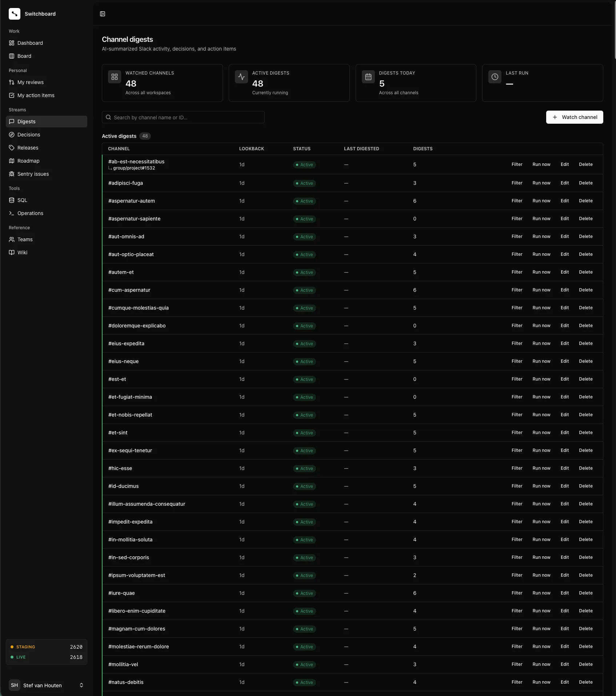Open the Dashboard page
The height and width of the screenshot is (696, 616).
pos(47,43)
